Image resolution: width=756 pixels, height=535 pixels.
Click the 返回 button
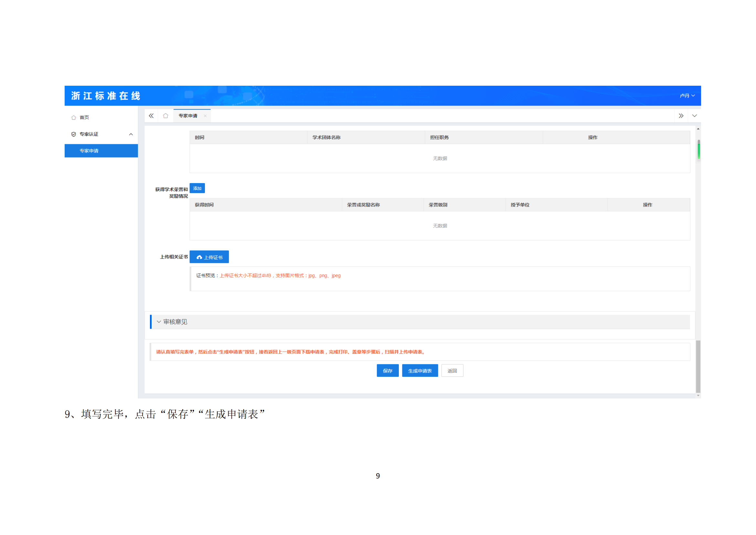pos(452,371)
